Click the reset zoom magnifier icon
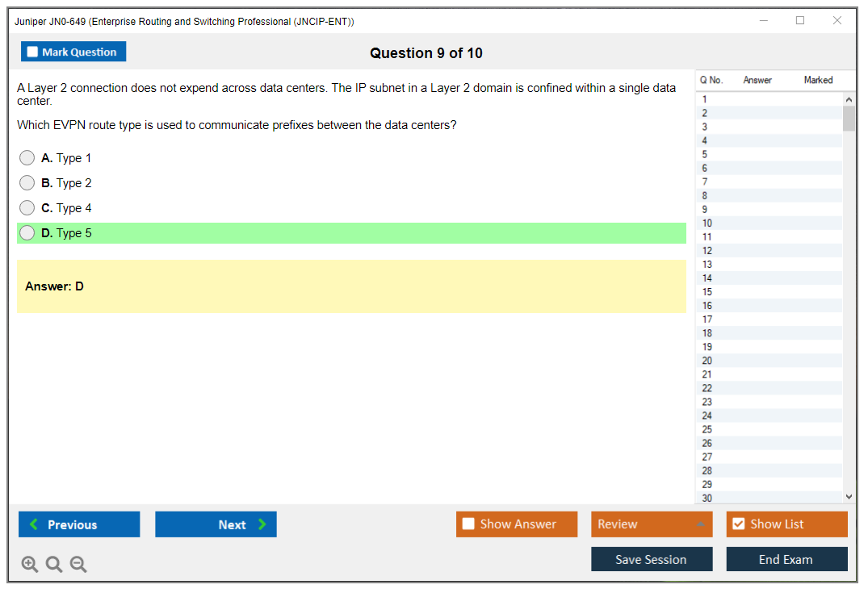The image size is (868, 593). tap(54, 565)
